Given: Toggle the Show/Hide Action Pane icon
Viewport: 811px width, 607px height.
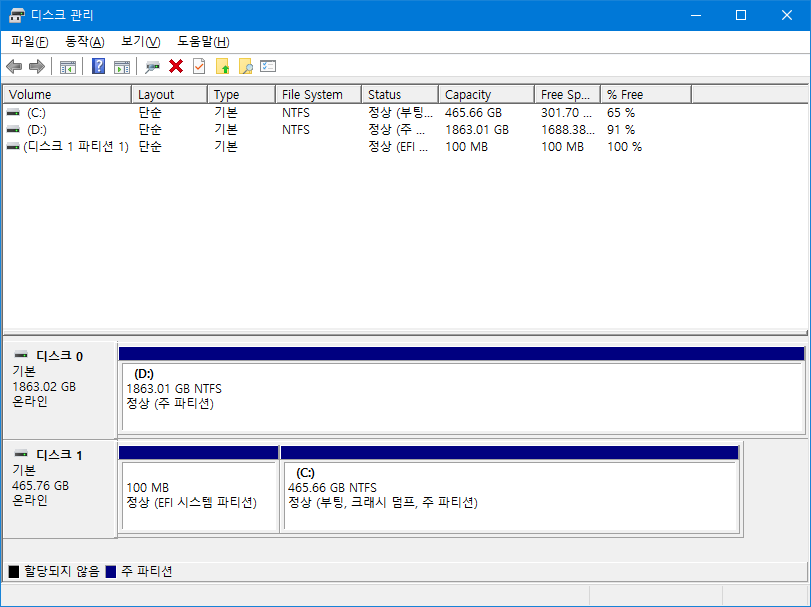Looking at the screenshot, I should point(122,67).
